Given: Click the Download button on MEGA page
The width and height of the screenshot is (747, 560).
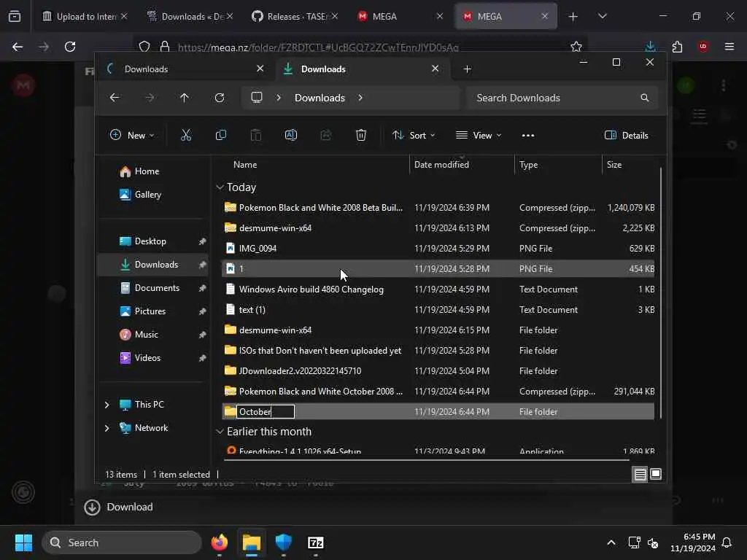Looking at the screenshot, I should click(119, 507).
